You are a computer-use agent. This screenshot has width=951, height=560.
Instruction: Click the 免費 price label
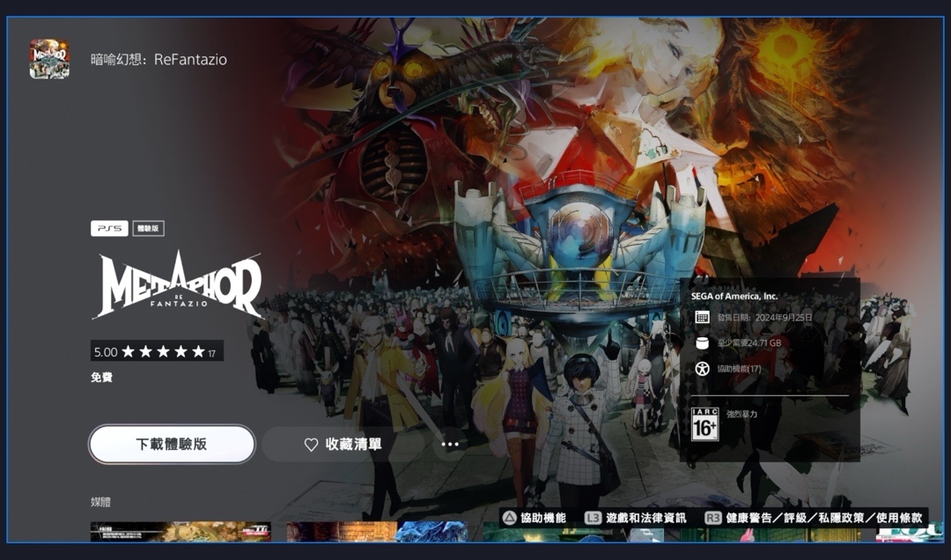tap(101, 378)
